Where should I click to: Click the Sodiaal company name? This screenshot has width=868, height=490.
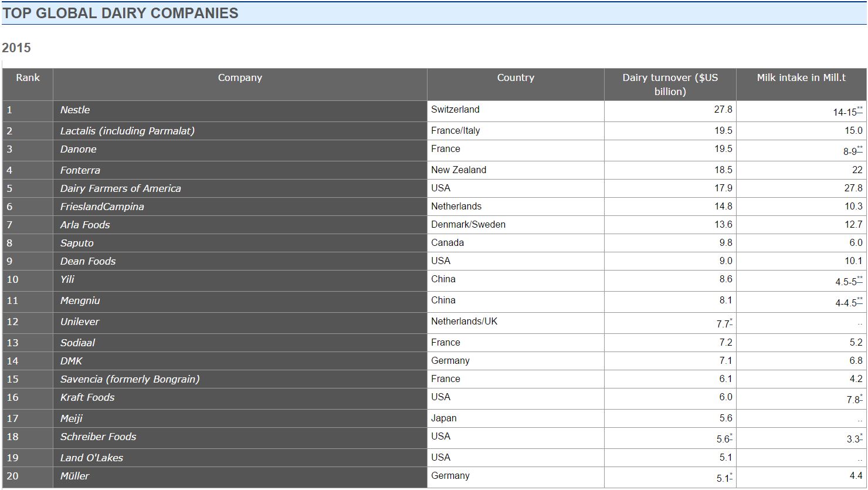(77, 343)
